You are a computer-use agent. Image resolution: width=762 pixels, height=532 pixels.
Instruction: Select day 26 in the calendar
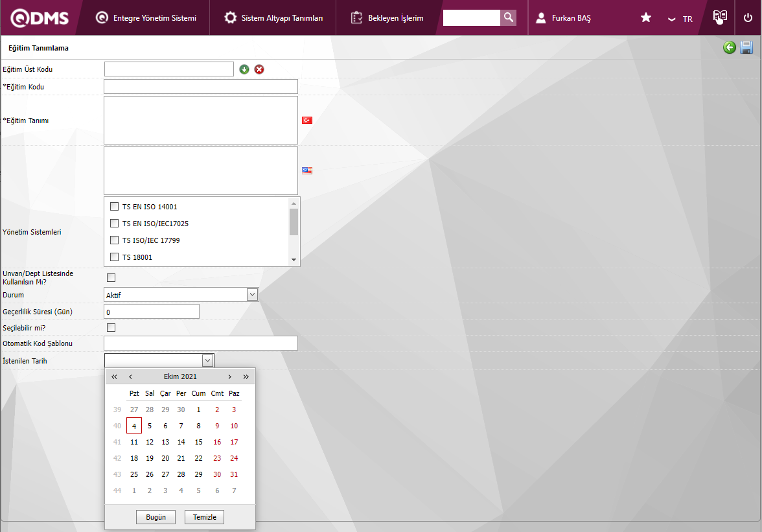click(150, 474)
